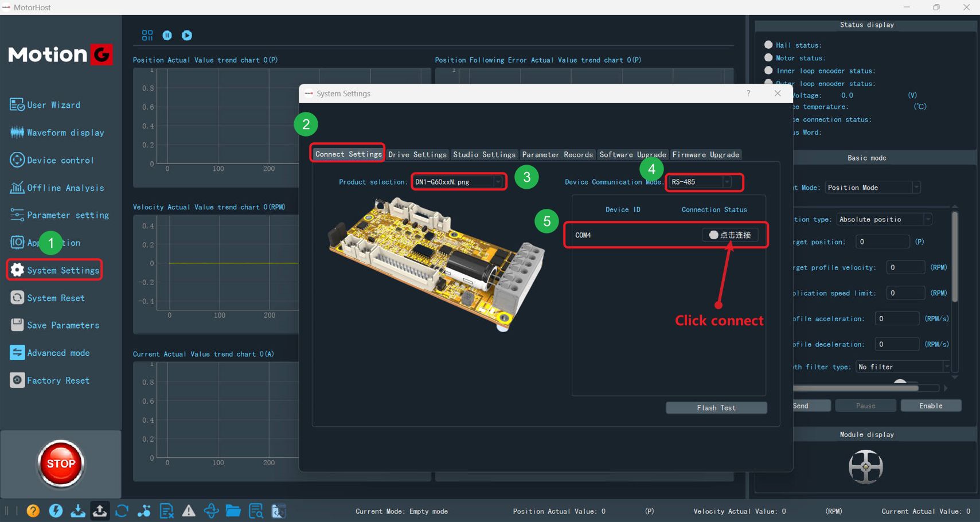Select System Settings in the sidebar
Viewport: 980px width, 522px height.
(54, 270)
